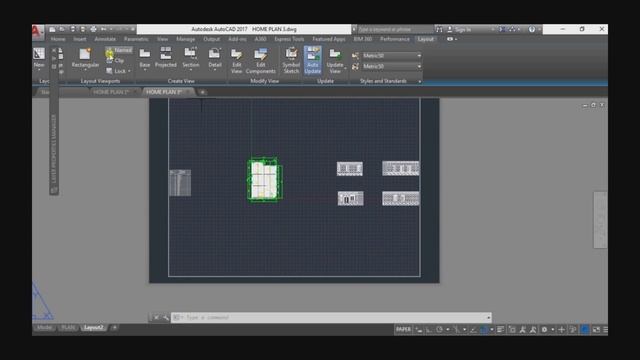Switch to the Insert ribbon tab

click(x=80, y=39)
